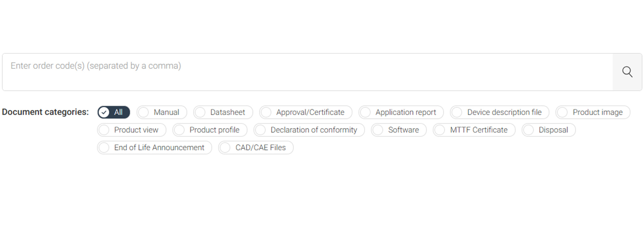The width and height of the screenshot is (644, 252).
Task: Click the order code search field
Action: (x=307, y=72)
